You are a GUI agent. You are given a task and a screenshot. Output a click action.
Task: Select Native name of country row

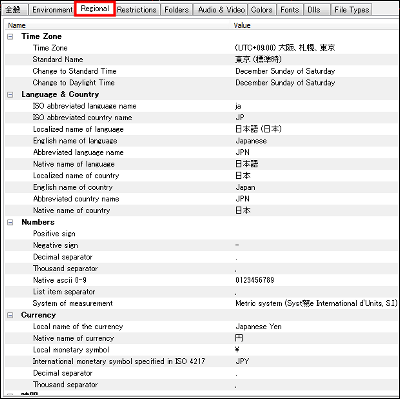pos(202,211)
